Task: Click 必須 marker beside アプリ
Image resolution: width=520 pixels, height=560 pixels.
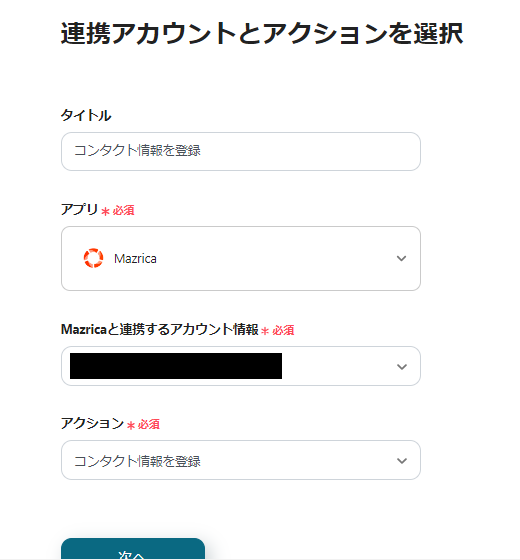Action: coord(124,210)
